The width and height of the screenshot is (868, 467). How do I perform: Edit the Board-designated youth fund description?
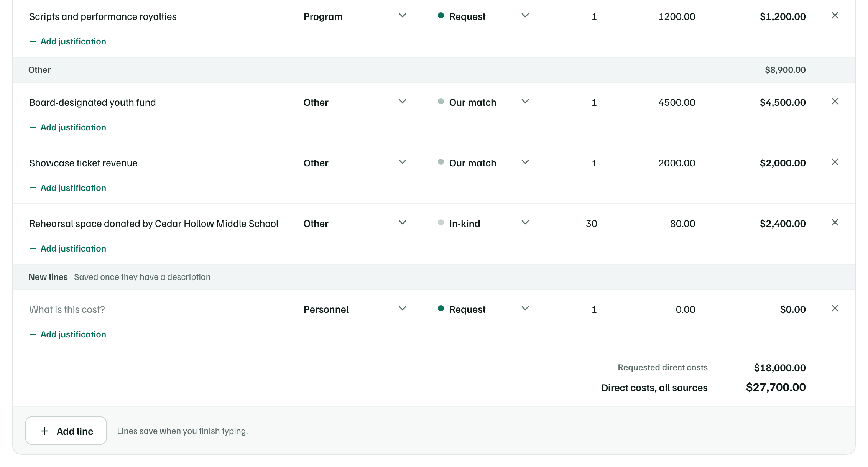pos(153,102)
